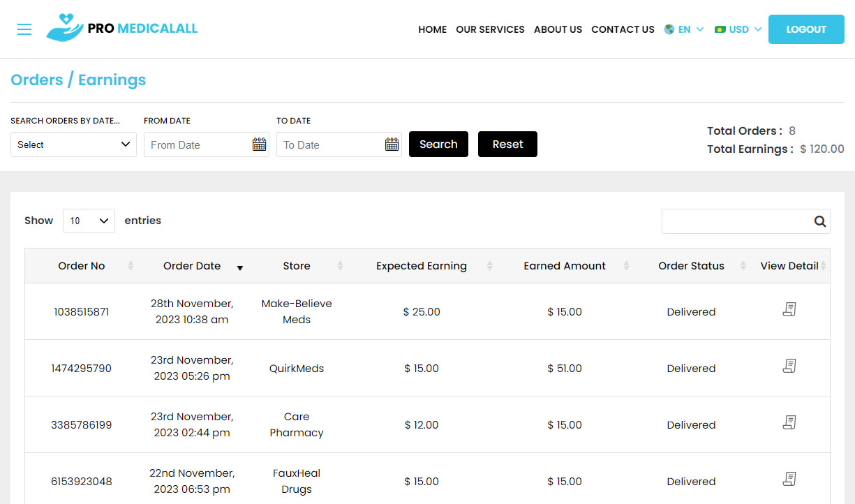Click the Total Earnings $ 120.00 value
855x504 pixels.
(822, 149)
